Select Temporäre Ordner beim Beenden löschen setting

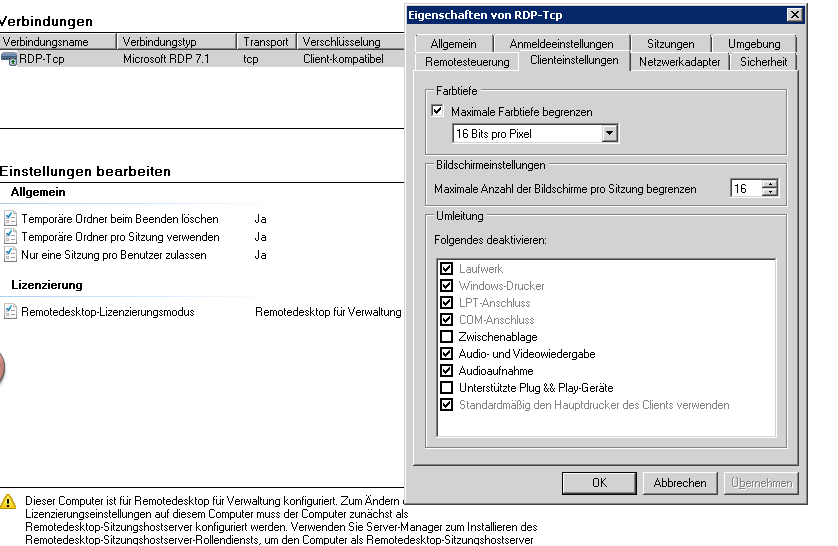tap(120, 219)
